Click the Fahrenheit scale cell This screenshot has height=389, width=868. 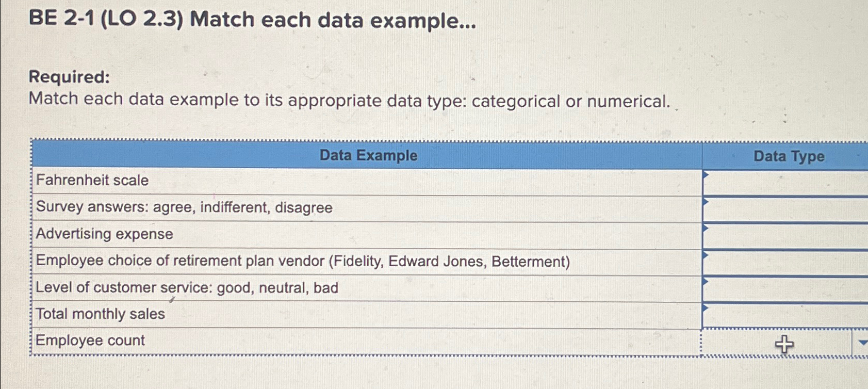coord(91,180)
